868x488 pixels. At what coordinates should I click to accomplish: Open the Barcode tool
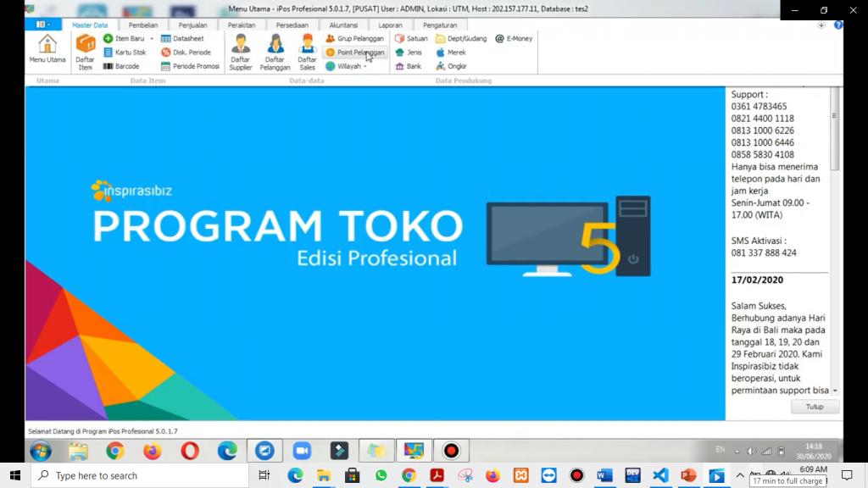pos(121,66)
